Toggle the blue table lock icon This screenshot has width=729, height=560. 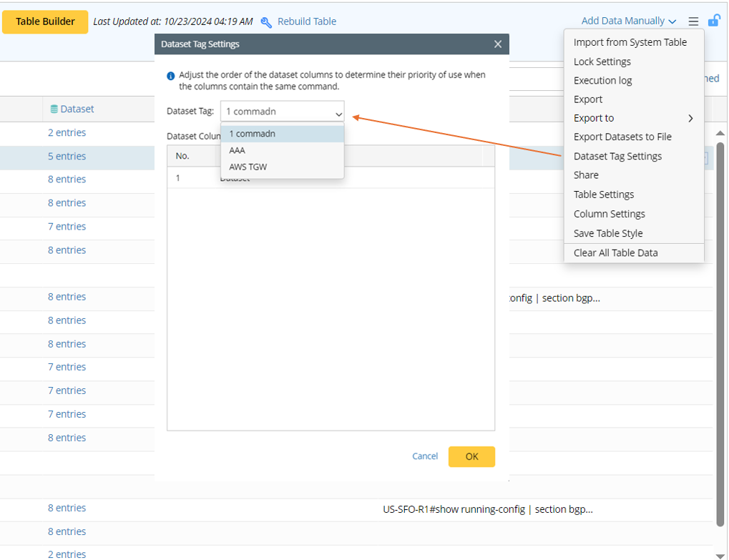click(x=713, y=21)
